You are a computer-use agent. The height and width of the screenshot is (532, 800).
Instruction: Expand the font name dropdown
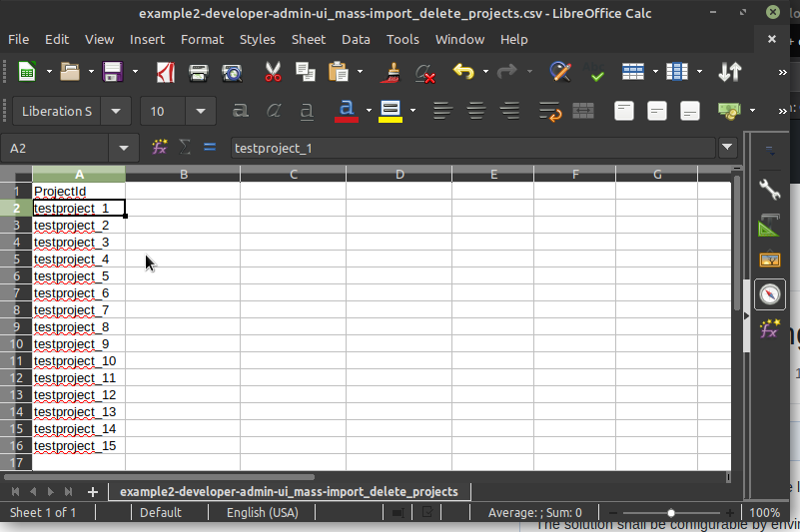(x=116, y=111)
